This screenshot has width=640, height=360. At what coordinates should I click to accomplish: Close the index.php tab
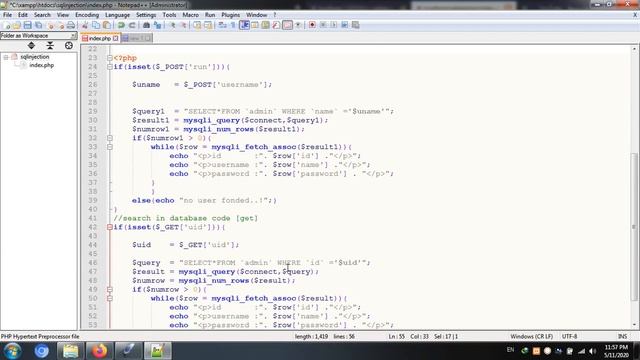coord(116,38)
